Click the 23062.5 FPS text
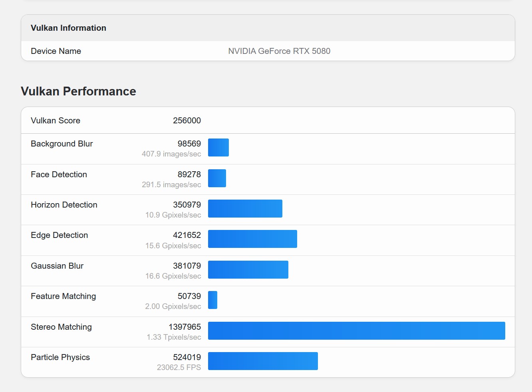 coord(179,368)
